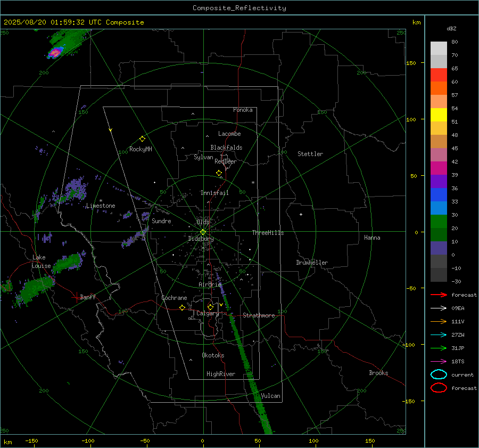Click the Brooks city label
The image size is (479, 448).
pos(378,373)
